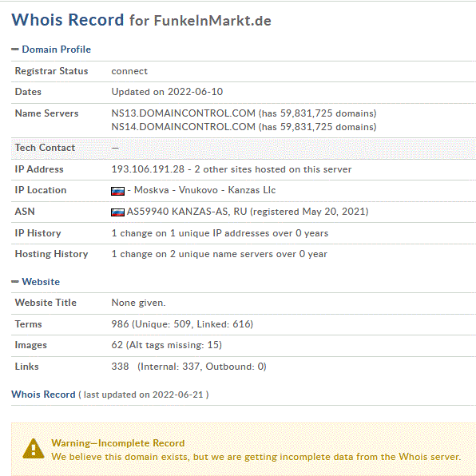Click the FunkelnMarkt.de page title

click(212, 21)
